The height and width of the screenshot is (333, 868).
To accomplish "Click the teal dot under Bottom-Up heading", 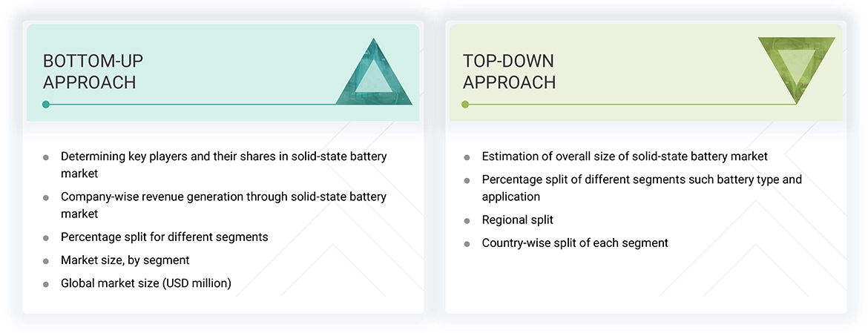I will [46, 105].
